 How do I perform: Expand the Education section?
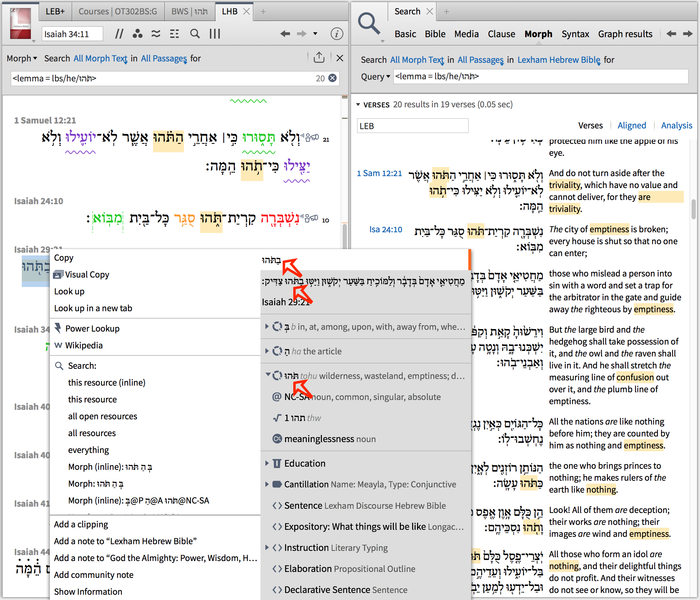coord(267,463)
